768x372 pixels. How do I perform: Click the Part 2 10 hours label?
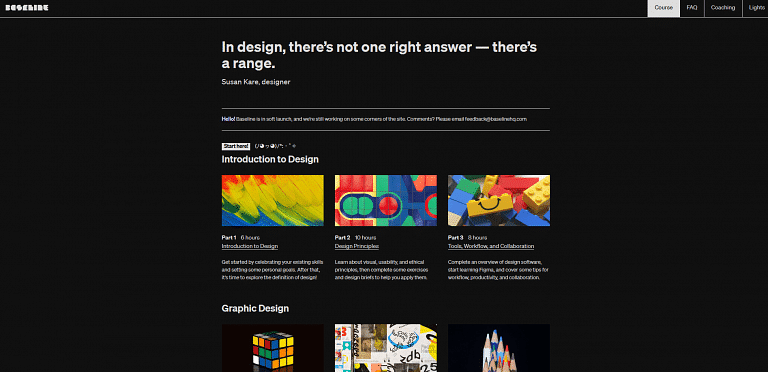[x=356, y=237]
